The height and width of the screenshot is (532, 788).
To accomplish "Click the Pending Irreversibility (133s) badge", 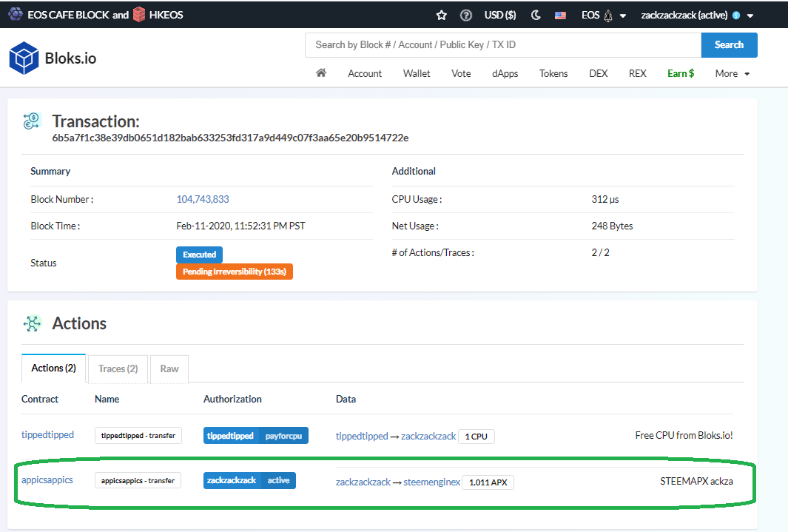I will 235,272.
